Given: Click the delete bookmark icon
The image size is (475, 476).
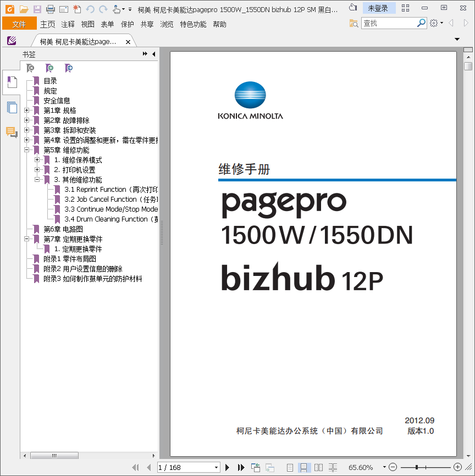Looking at the screenshot, I should click(x=30, y=68).
